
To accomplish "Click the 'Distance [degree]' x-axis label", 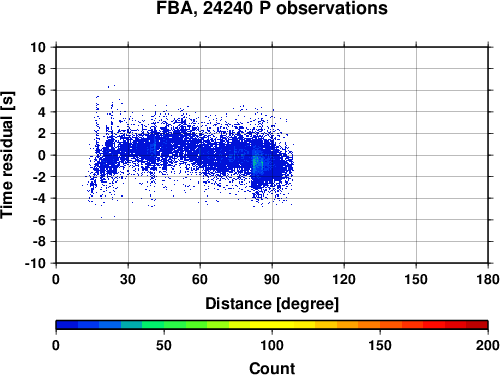I will (272, 304).
